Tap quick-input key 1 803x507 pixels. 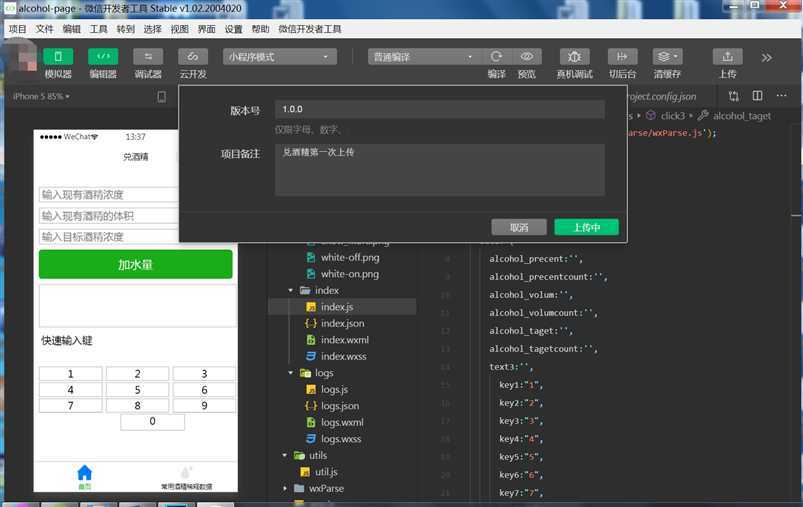pos(71,374)
